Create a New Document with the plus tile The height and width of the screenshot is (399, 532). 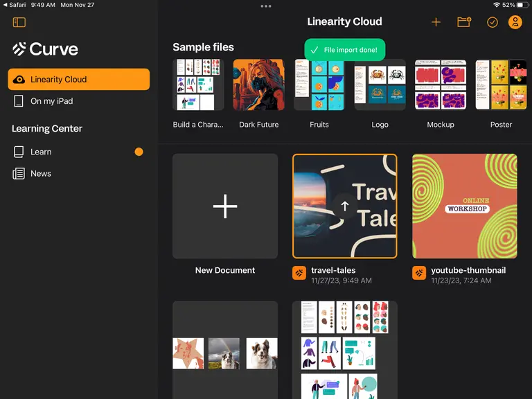225,206
